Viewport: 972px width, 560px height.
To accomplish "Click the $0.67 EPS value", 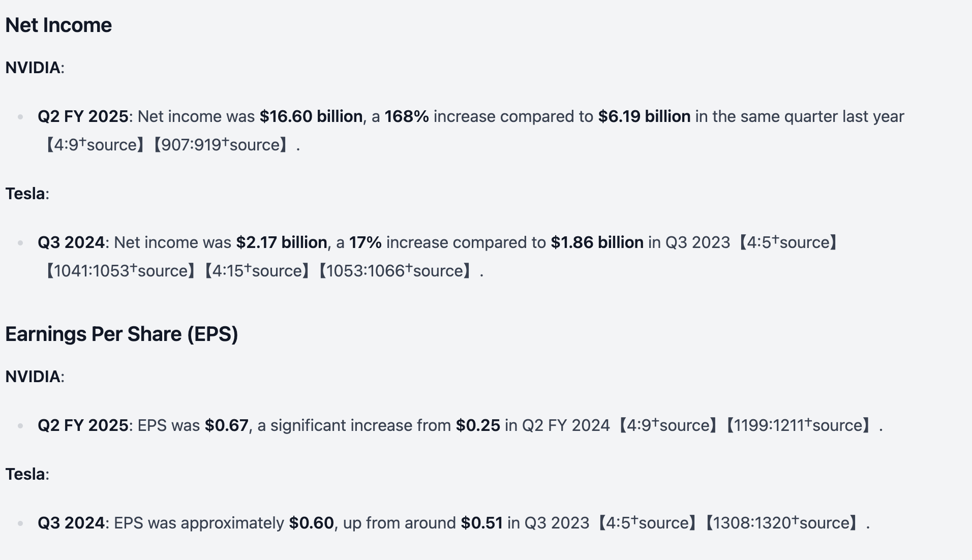I will [227, 426].
